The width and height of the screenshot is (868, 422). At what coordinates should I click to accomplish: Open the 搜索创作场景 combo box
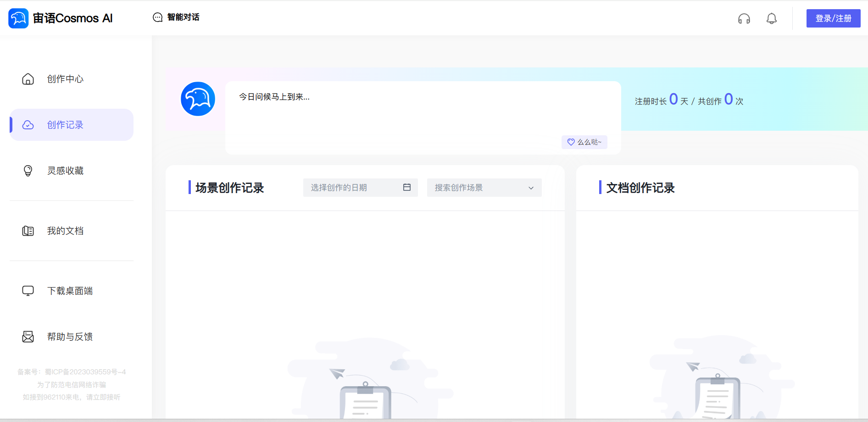click(484, 188)
